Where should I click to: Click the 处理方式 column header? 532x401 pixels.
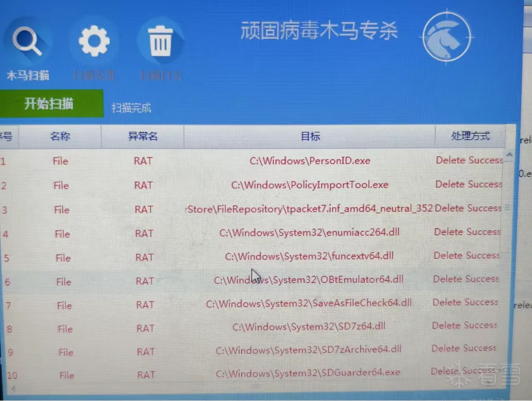(x=470, y=136)
